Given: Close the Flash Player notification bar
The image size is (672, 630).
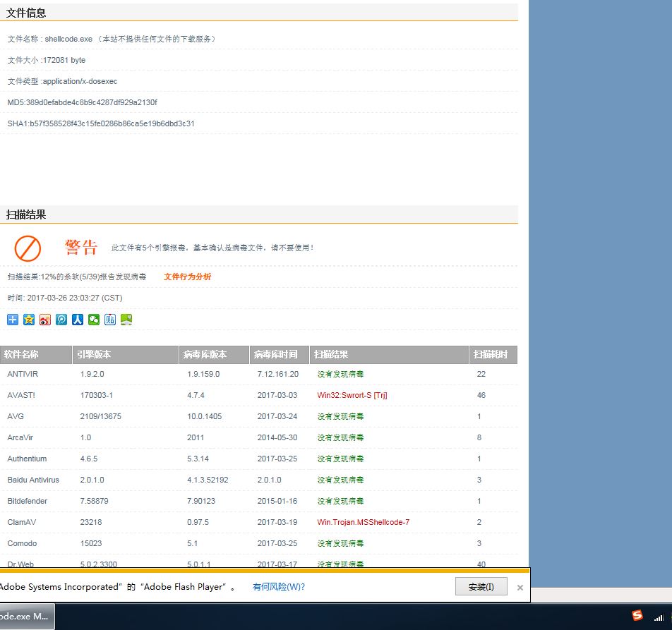Looking at the screenshot, I should 520,588.
